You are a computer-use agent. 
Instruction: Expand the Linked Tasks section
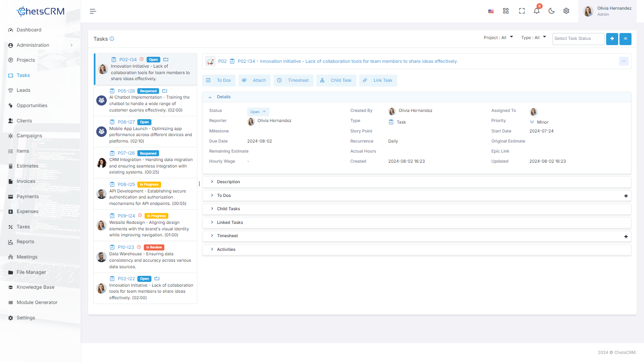pyautogui.click(x=416, y=223)
